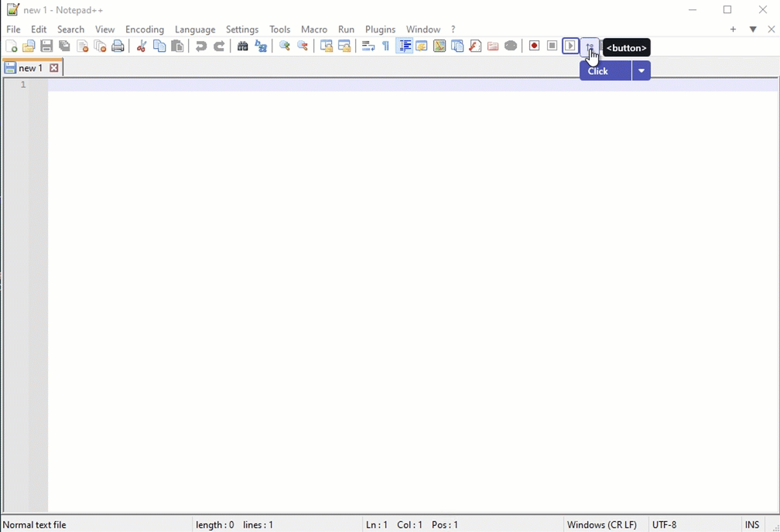Open the Plugins menu
The height and width of the screenshot is (532, 780).
tap(381, 29)
